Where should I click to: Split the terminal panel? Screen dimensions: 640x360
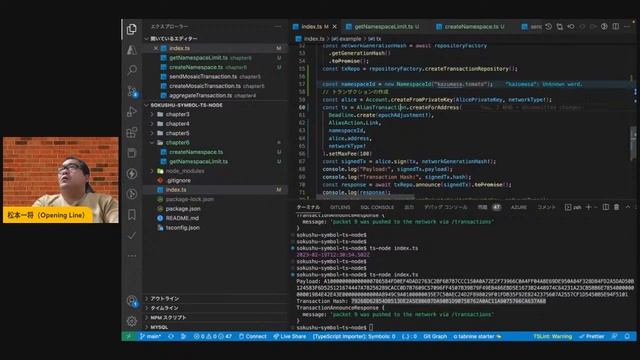pos(606,207)
